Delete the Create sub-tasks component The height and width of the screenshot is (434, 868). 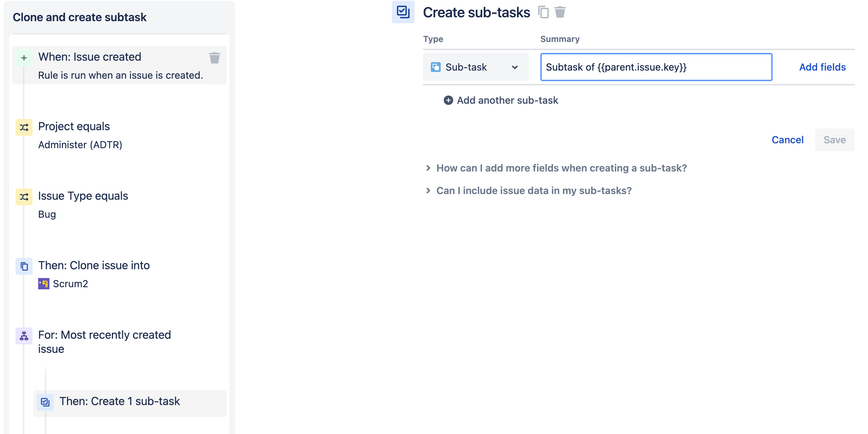pos(560,12)
